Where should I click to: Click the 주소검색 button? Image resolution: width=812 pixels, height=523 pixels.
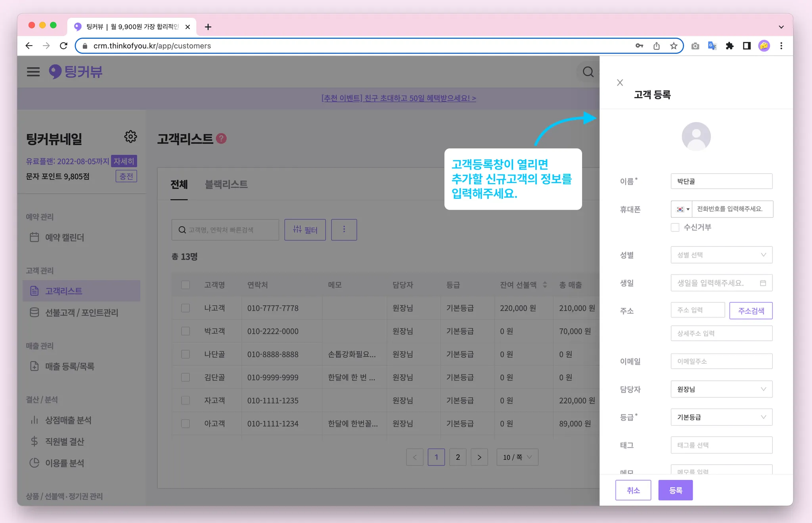(x=751, y=311)
